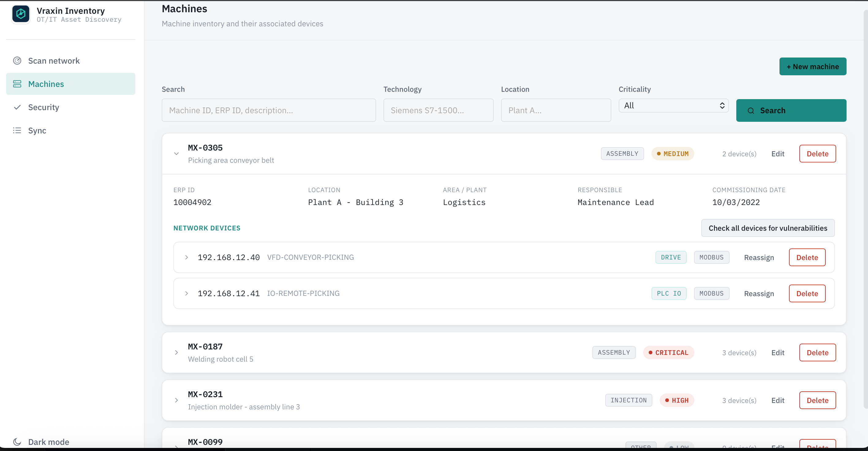Viewport: 868px width, 451px height.
Task: Reassign device IO-REMOTE-PICKING
Action: (x=758, y=293)
